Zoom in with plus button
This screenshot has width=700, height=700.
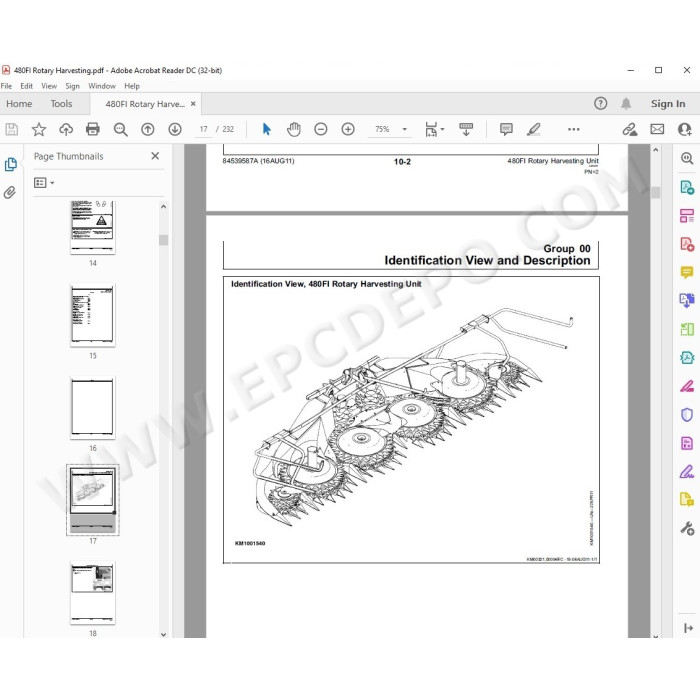click(348, 129)
